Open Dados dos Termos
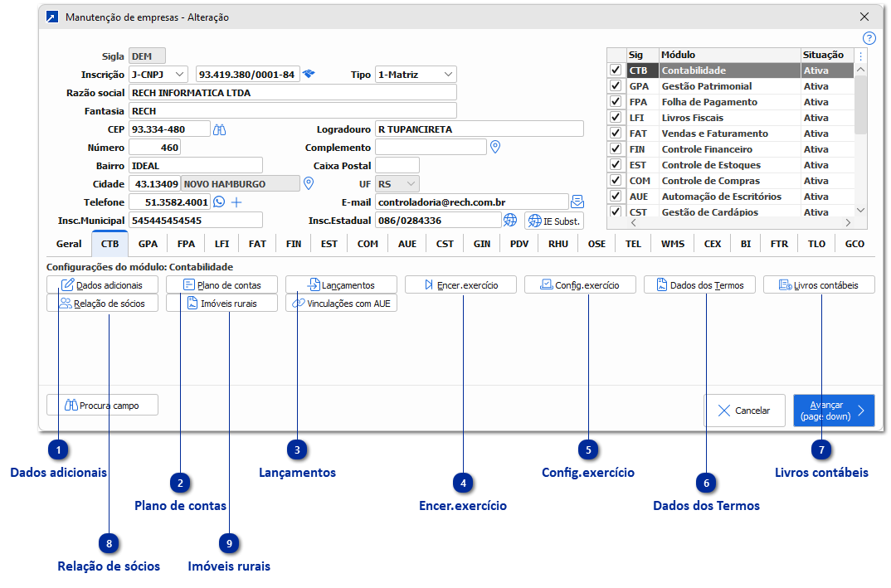Image resolution: width=891 pixels, height=588 pixels. [699, 284]
